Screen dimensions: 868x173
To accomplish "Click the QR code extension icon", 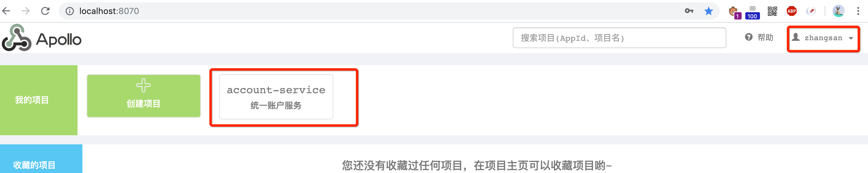I will [x=772, y=11].
